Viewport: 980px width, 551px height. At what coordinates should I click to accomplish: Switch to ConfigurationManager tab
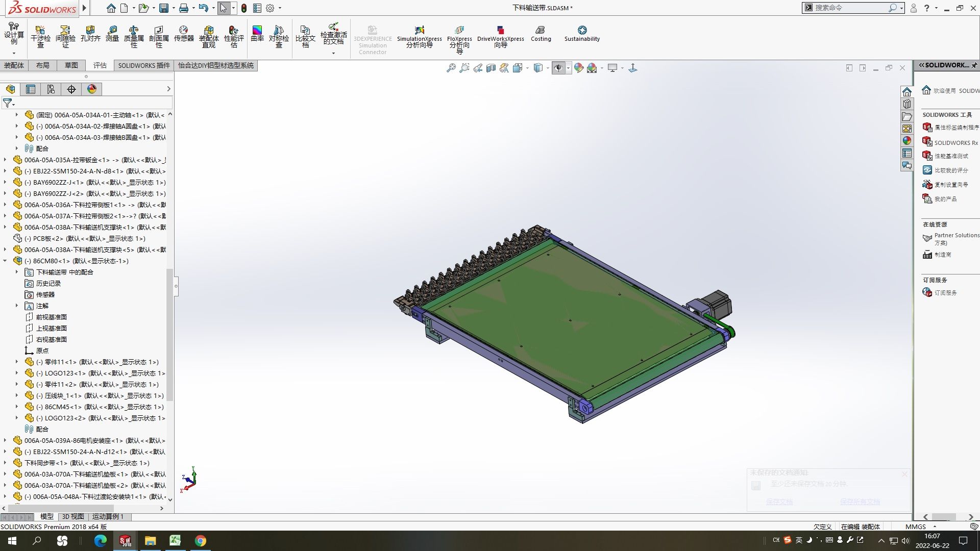coord(51,89)
